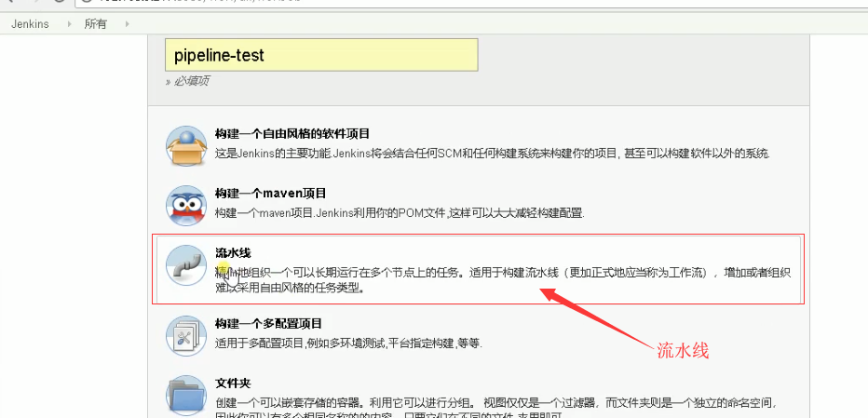This screenshot has height=418, width=868.
Task: Click the freestyle project description text
Action: [x=492, y=154]
